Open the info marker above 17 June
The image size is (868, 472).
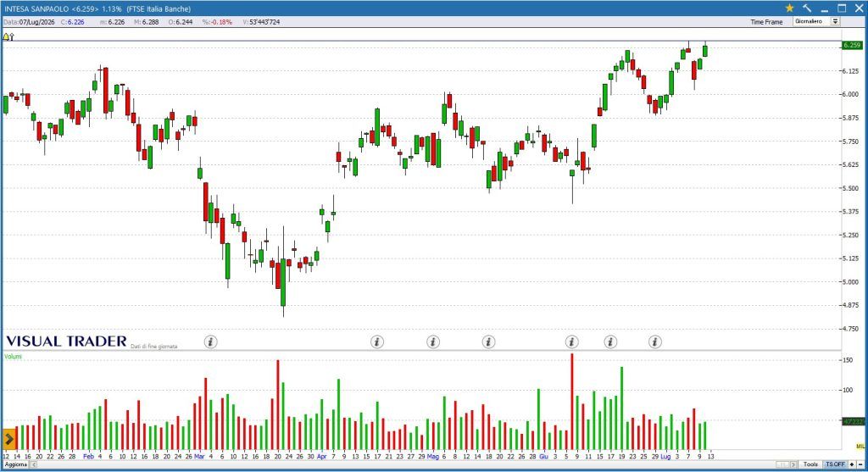[610, 342]
